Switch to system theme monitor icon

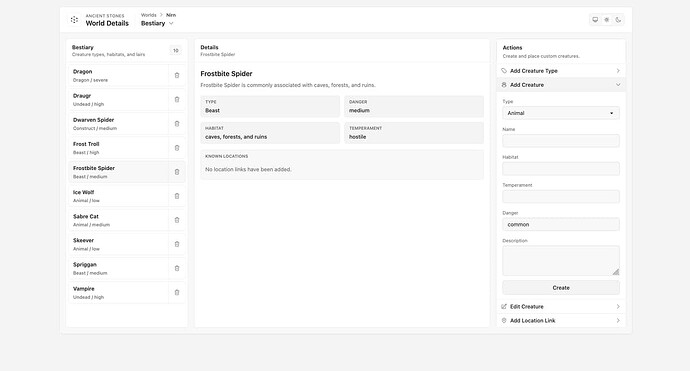595,20
